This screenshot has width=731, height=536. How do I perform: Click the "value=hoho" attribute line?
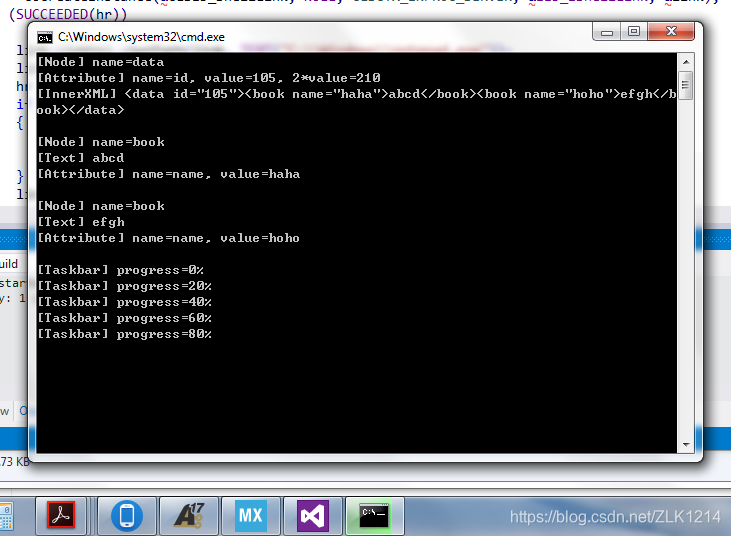(169, 238)
